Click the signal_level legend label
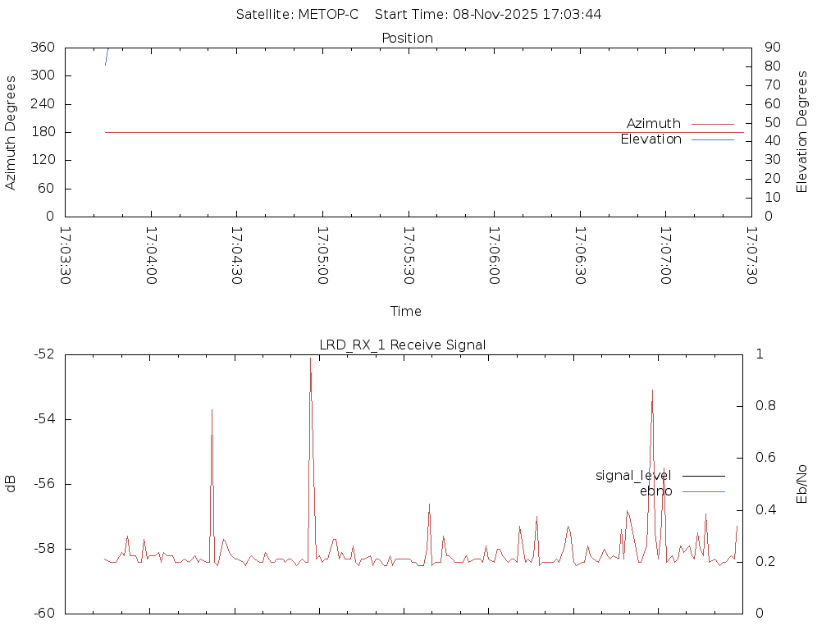This screenshot has width=840, height=630. [x=633, y=476]
